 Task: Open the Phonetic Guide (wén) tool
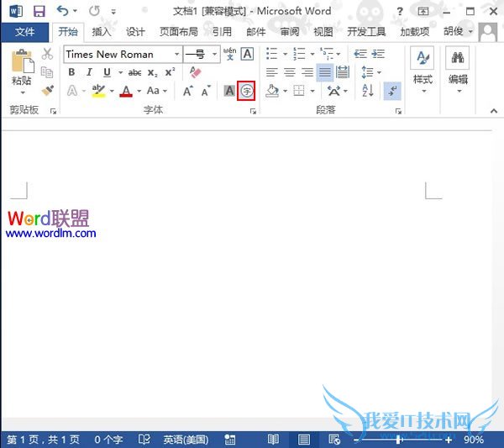[x=230, y=54]
